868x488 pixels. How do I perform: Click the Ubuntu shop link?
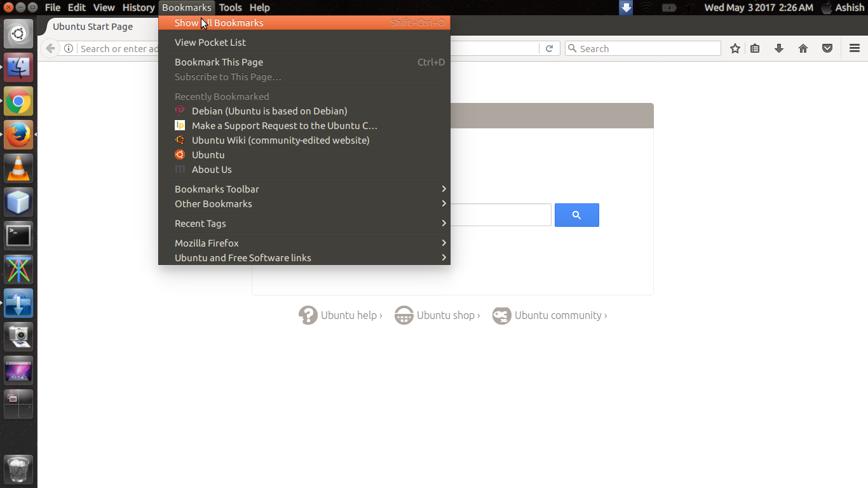click(x=437, y=315)
